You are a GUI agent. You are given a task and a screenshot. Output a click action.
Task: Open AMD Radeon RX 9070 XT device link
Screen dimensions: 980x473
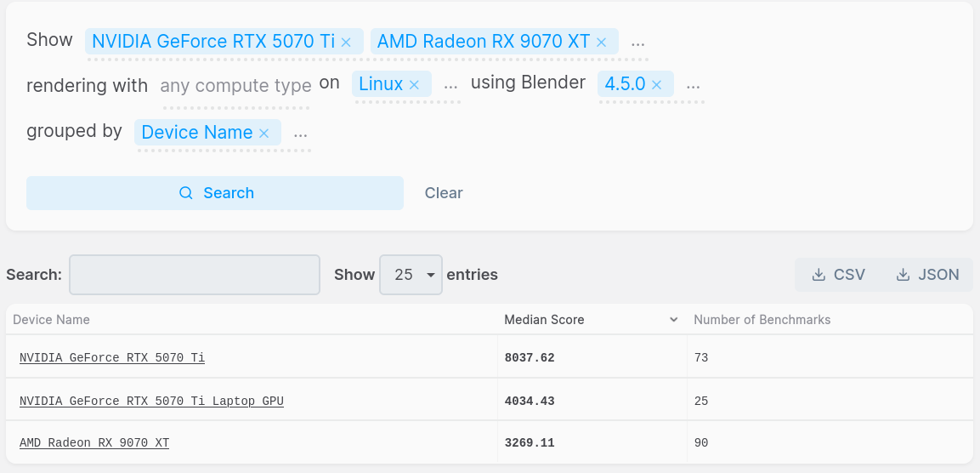(94, 443)
